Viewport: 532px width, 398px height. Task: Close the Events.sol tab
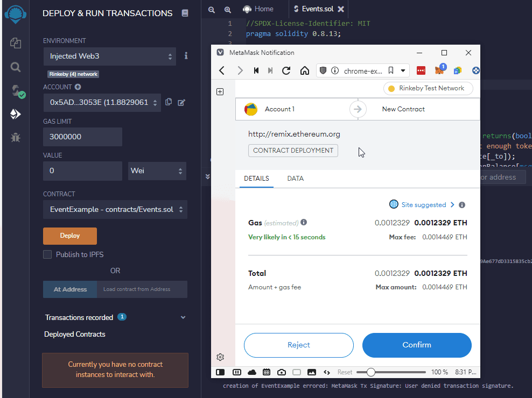pyautogui.click(x=341, y=9)
